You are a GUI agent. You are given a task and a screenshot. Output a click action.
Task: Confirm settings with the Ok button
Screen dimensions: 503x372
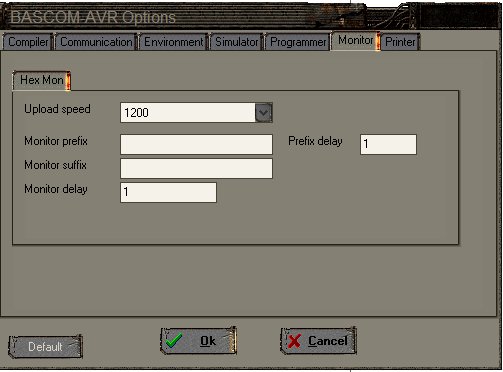point(198,341)
